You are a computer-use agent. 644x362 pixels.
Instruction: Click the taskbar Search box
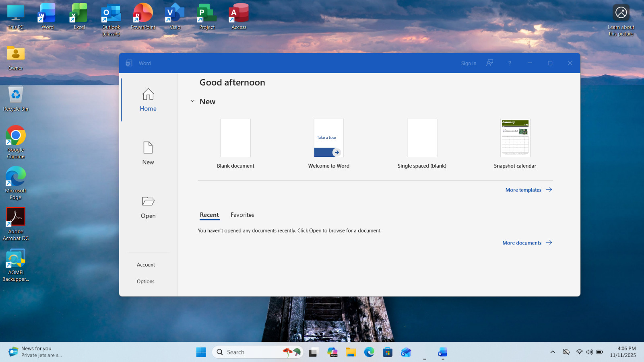[x=258, y=352]
